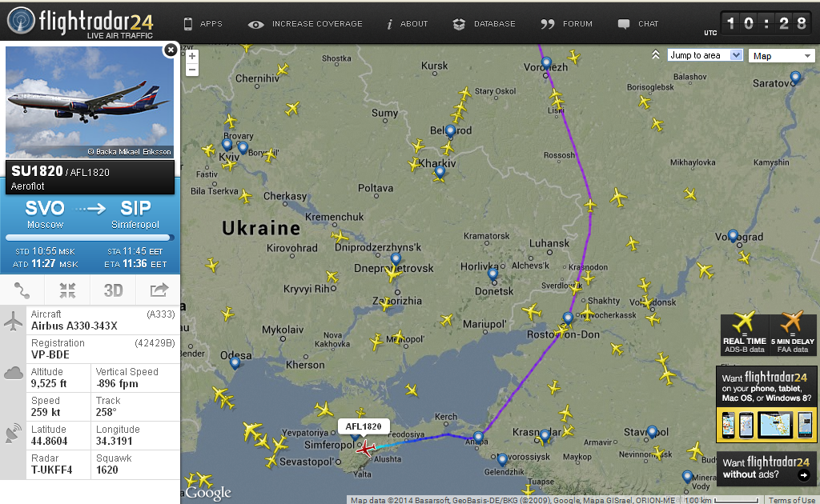
Task: Click the Belgorod airport pin
Action: [450, 132]
